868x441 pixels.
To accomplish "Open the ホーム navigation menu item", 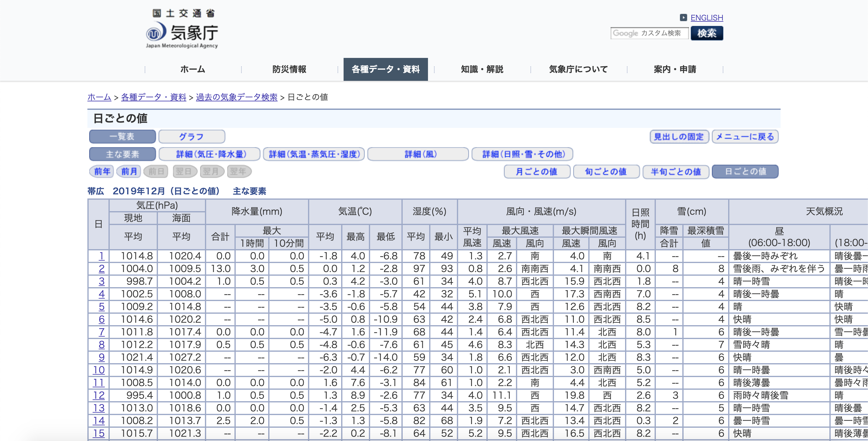I will coord(193,69).
